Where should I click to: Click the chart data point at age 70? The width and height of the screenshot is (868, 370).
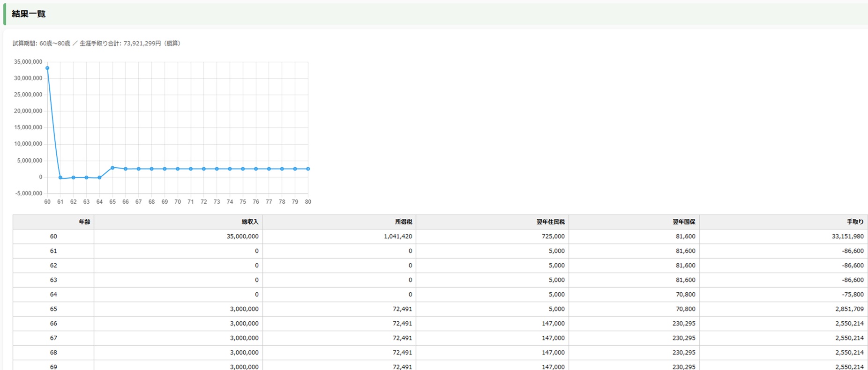tap(178, 169)
